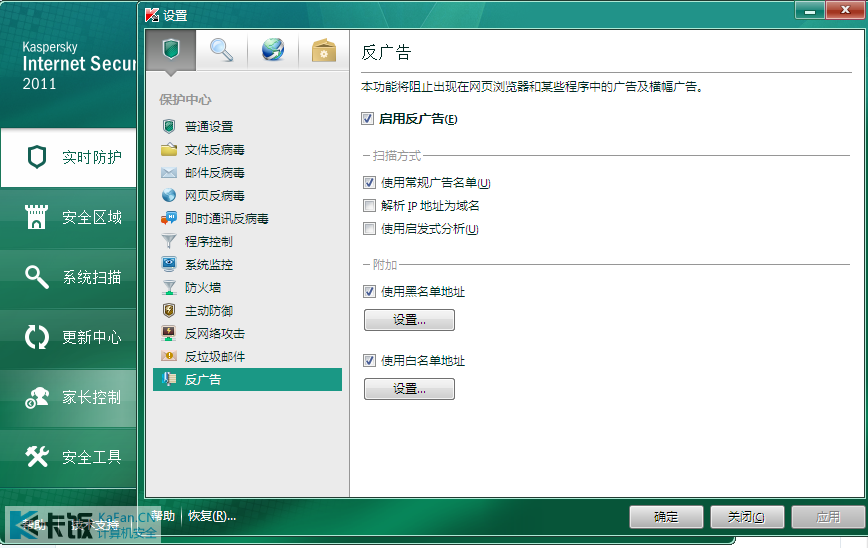Enable 使用启发式分析 checkbox
The image size is (868, 548).
pos(369,228)
